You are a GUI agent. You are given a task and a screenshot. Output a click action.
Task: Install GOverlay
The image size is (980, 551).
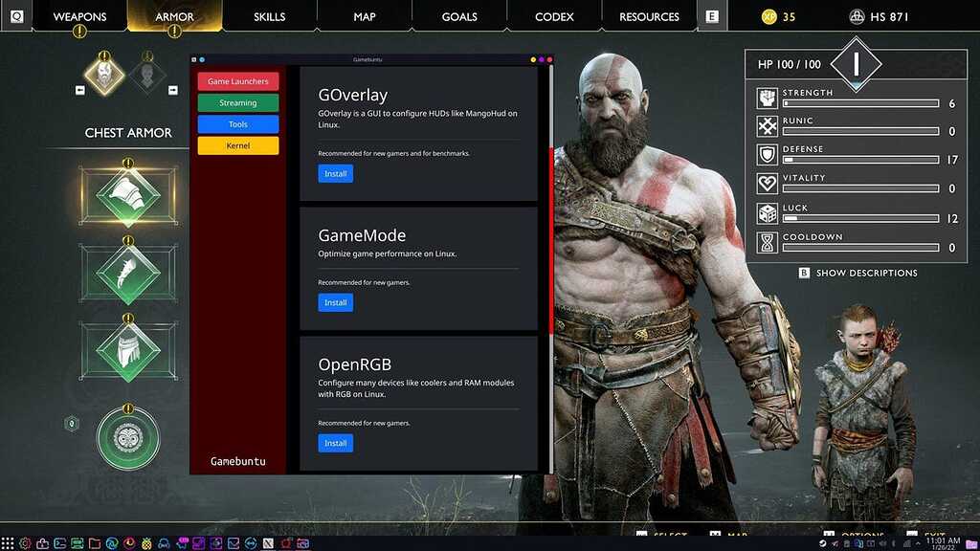point(335,174)
